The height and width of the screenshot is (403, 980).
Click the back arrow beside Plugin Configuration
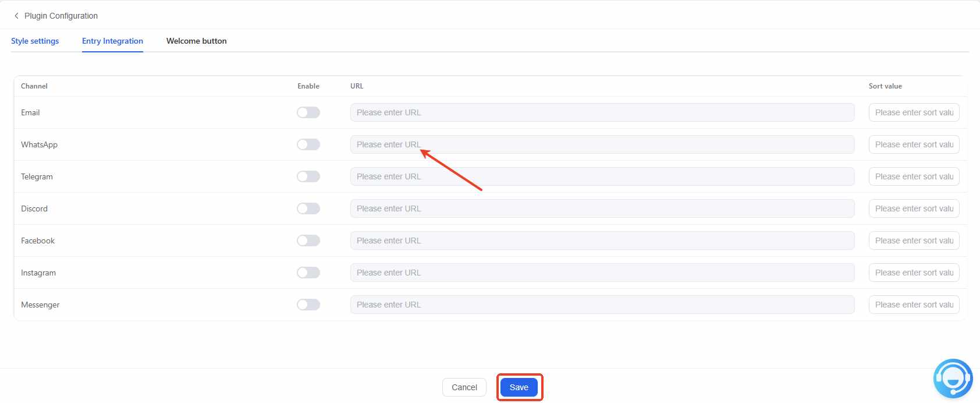[16, 16]
